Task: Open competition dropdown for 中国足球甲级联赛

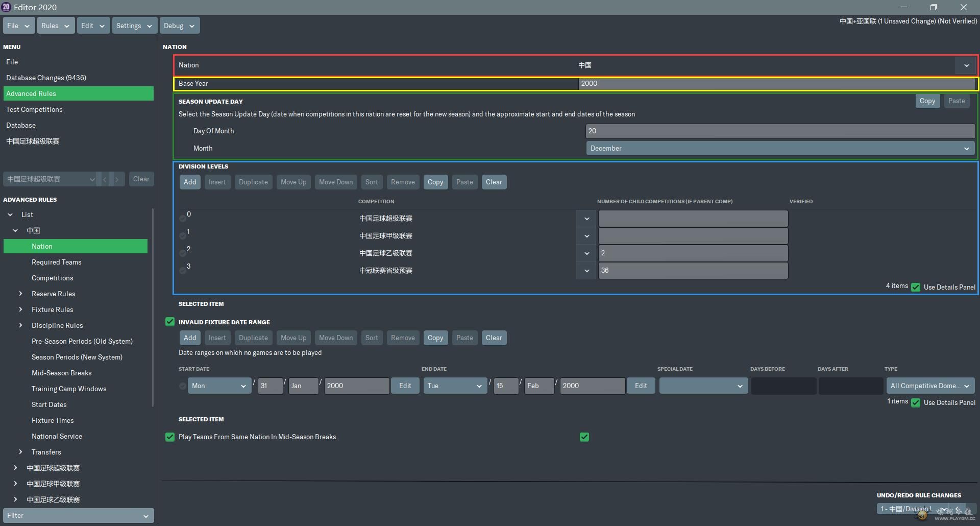Action: pyautogui.click(x=586, y=236)
